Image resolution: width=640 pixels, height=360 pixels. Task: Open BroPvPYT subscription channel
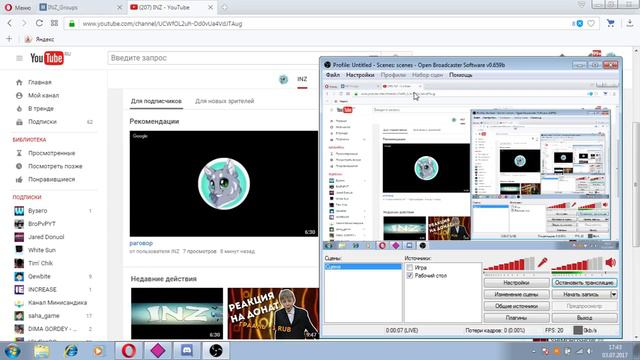point(42,224)
